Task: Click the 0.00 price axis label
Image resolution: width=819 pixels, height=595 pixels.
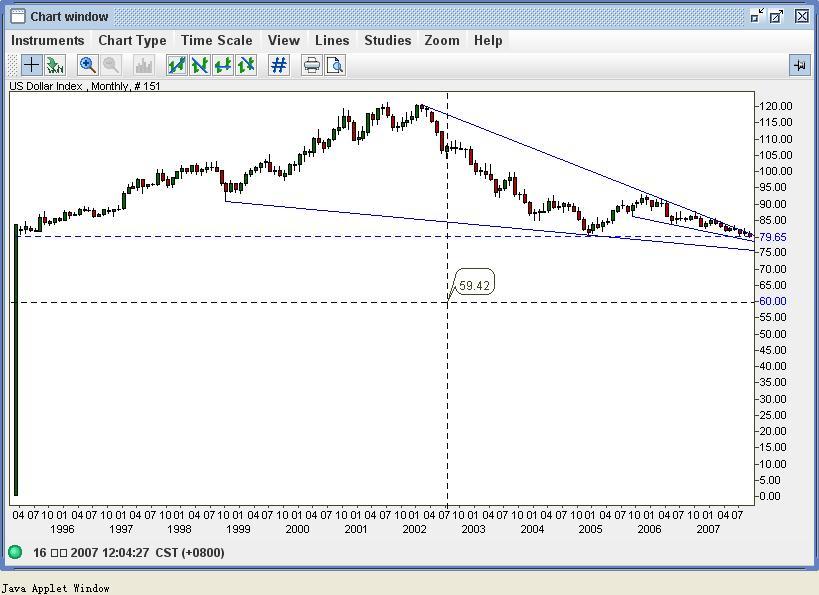Action: point(770,496)
